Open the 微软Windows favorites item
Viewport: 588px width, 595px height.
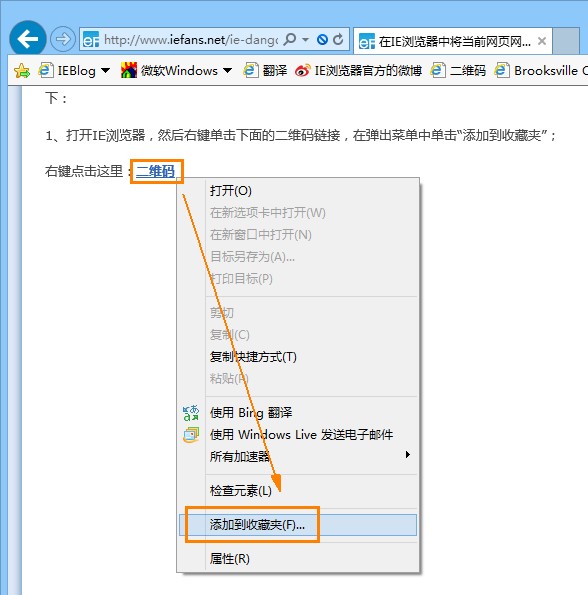169,71
